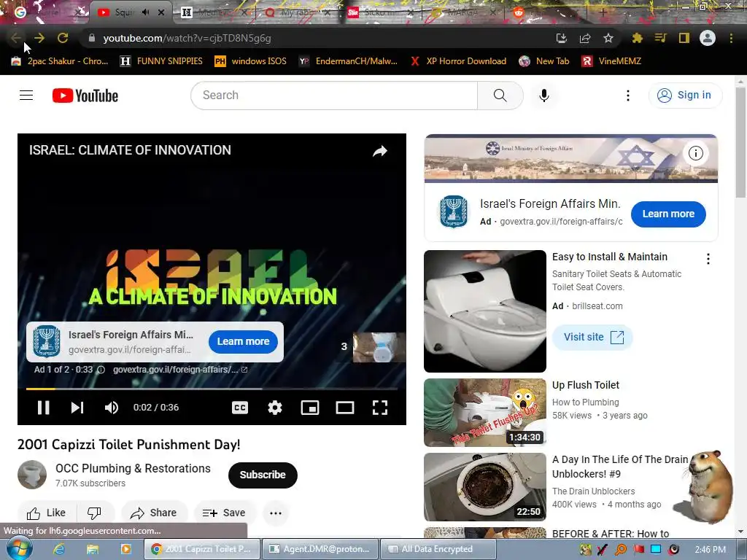Click Learn more on sidebar Israel ad

click(x=668, y=214)
